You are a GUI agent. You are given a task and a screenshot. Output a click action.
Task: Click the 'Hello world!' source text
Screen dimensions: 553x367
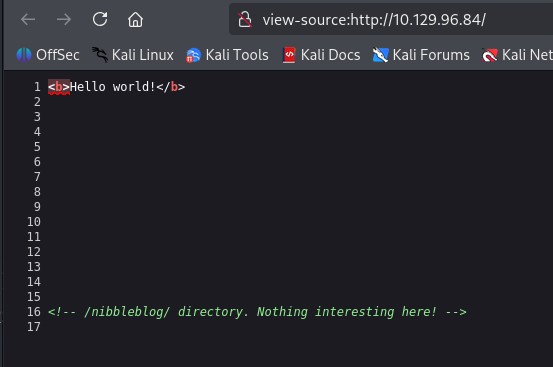click(113, 87)
